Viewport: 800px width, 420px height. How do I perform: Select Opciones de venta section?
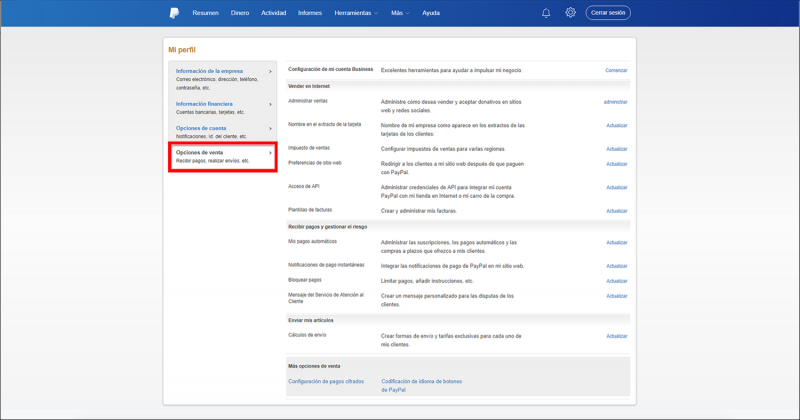click(222, 156)
